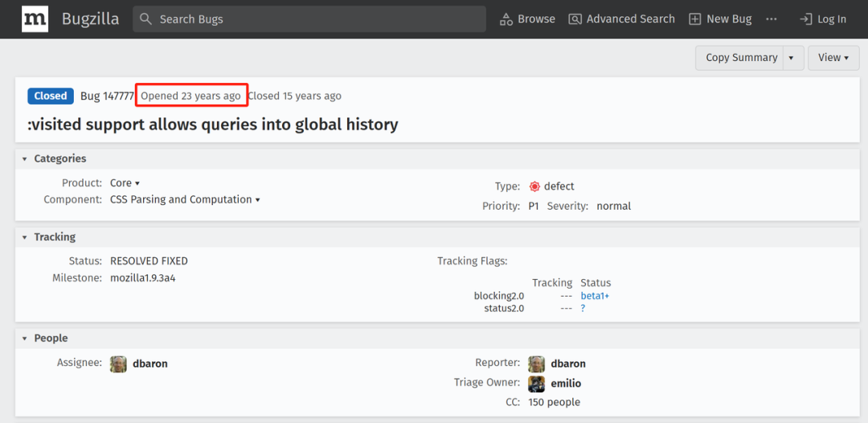Image resolution: width=868 pixels, height=423 pixels.
Task: Click triage owner emilio's name
Action: click(x=566, y=384)
